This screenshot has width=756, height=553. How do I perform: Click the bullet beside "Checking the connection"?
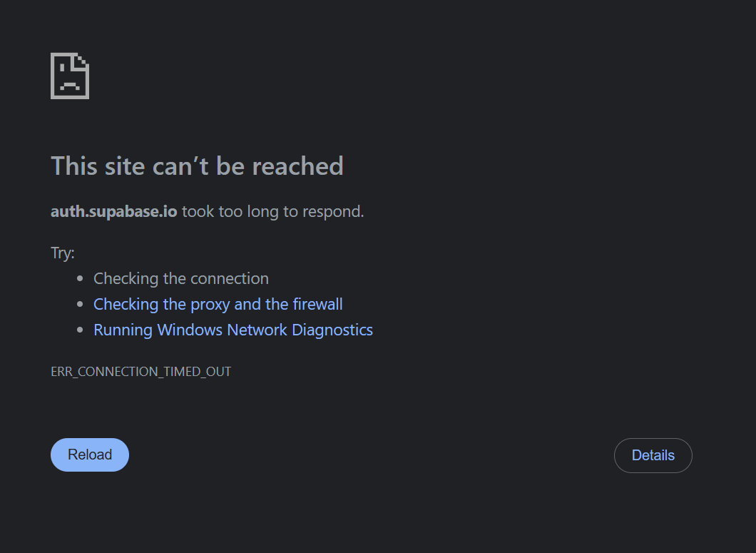(79, 278)
